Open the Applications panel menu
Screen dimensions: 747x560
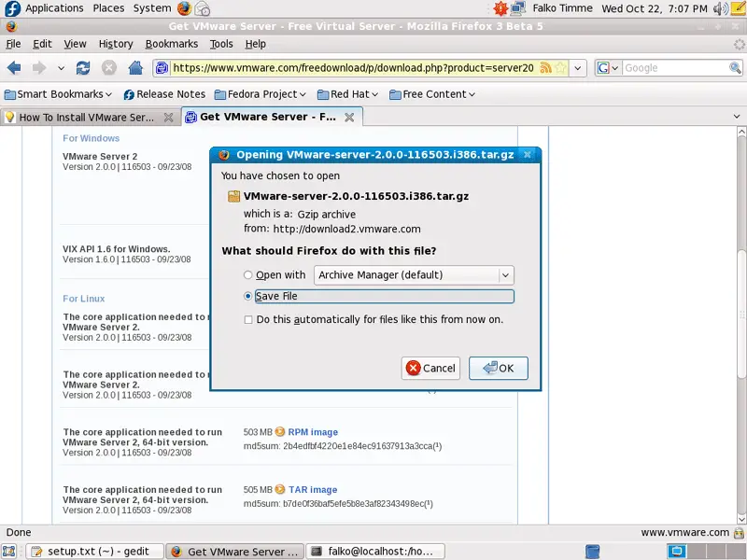(x=54, y=8)
